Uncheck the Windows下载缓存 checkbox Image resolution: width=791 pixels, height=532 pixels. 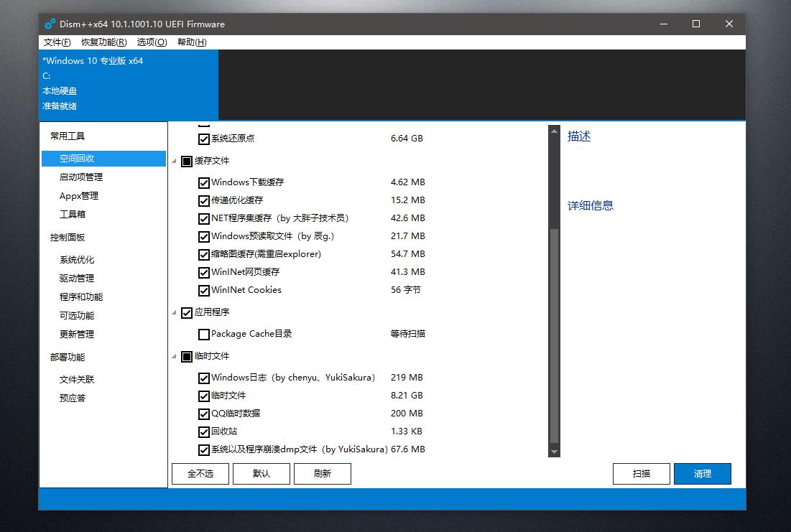(x=204, y=182)
